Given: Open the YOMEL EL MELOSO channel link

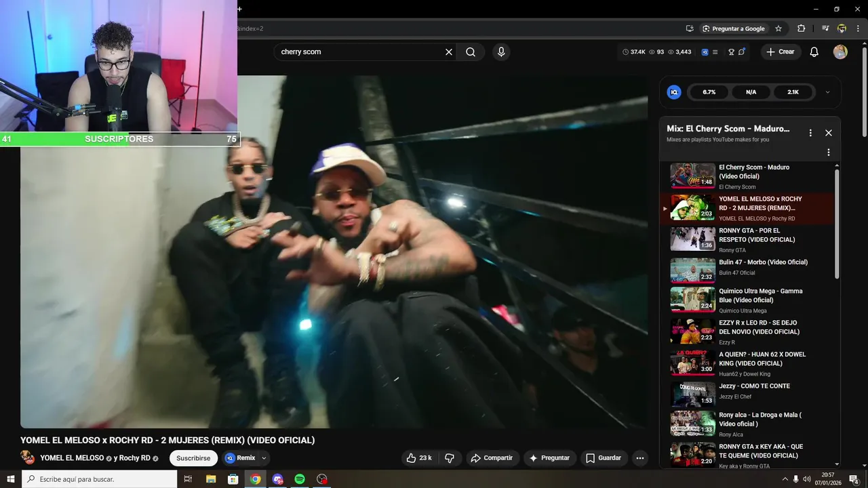Looking at the screenshot, I should tap(72, 458).
